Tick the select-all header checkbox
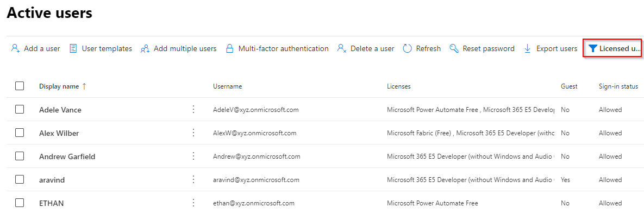Screen dimensions: 644x213 tap(20, 86)
